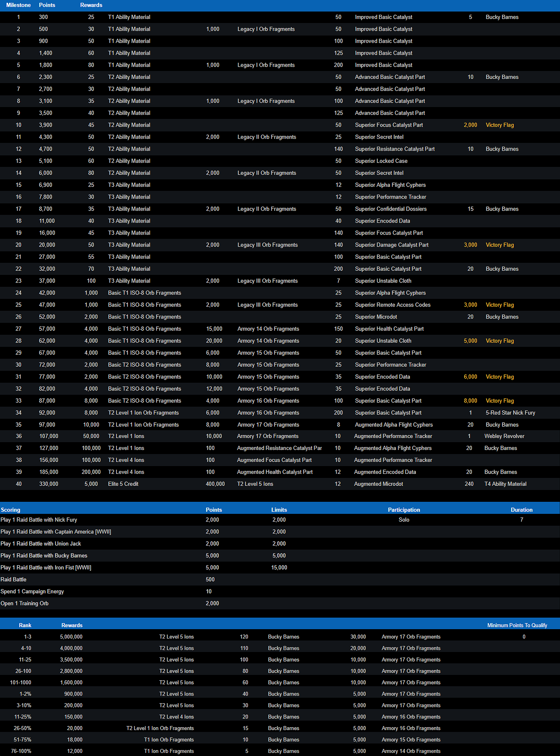Click Minimum Points To Qualify header
Screen dimensions: 560x756
point(517,625)
